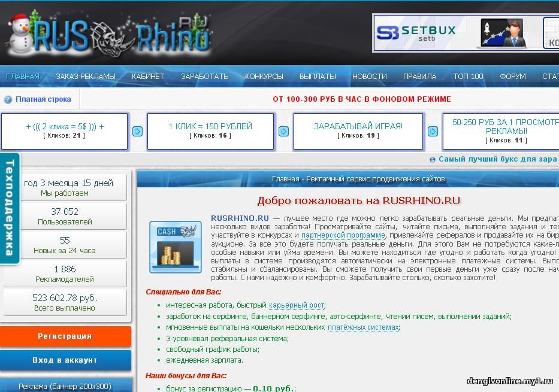The image size is (559, 392).
Task: Select ЗАРАБОТАТЬ in the navigation bar
Action: point(205,76)
